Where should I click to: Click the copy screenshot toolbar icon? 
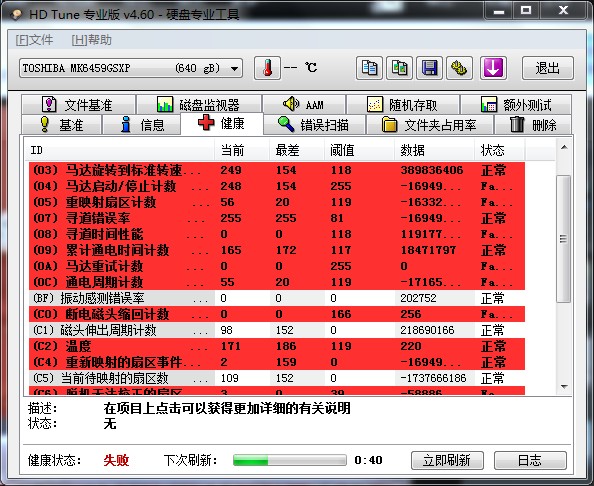399,68
